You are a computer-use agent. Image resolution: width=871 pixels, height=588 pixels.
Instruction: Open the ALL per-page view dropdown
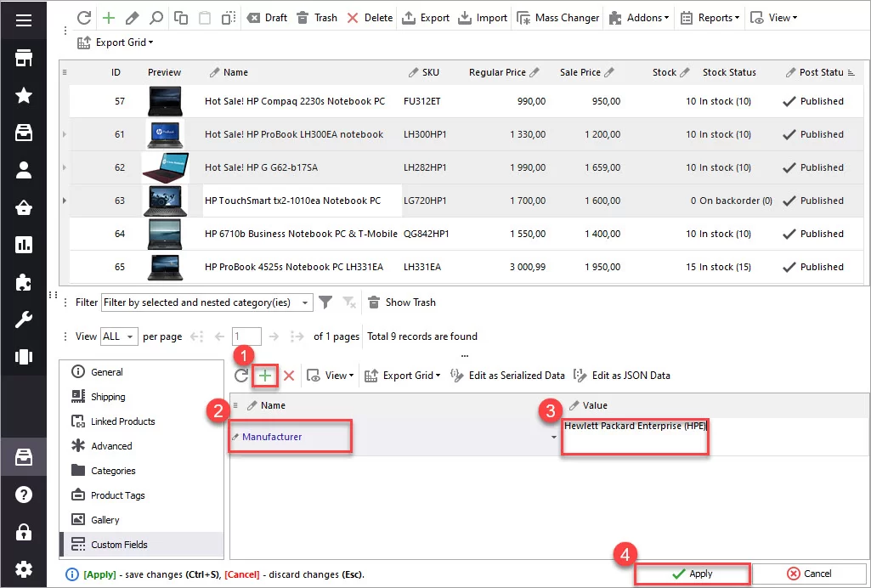pyautogui.click(x=119, y=336)
